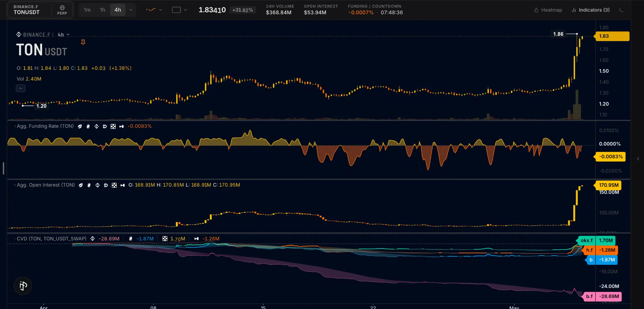The height and width of the screenshot is (309, 644).
Task: Click the -28.69M CVD value in legend
Action: (109, 239)
